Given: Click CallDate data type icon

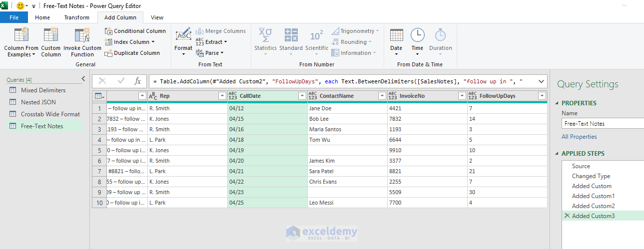Looking at the screenshot, I should (x=233, y=96).
